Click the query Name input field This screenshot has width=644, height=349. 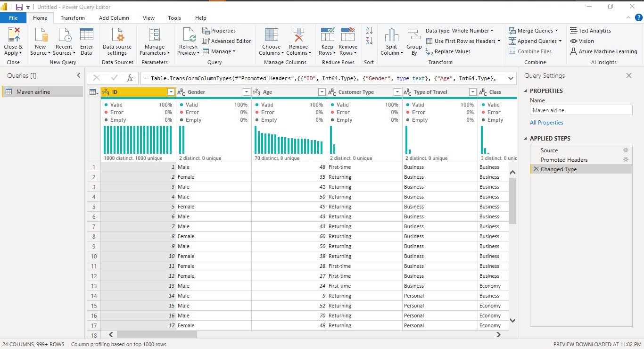click(581, 110)
